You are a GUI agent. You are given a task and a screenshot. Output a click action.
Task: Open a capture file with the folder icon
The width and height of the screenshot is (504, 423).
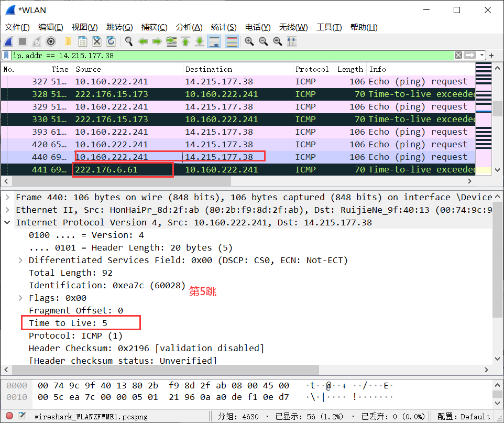coord(68,41)
